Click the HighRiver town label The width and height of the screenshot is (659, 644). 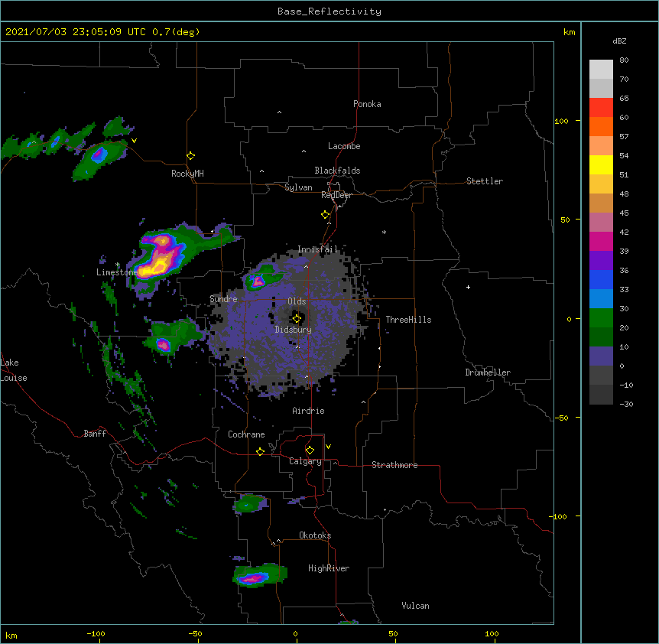pos(329,568)
